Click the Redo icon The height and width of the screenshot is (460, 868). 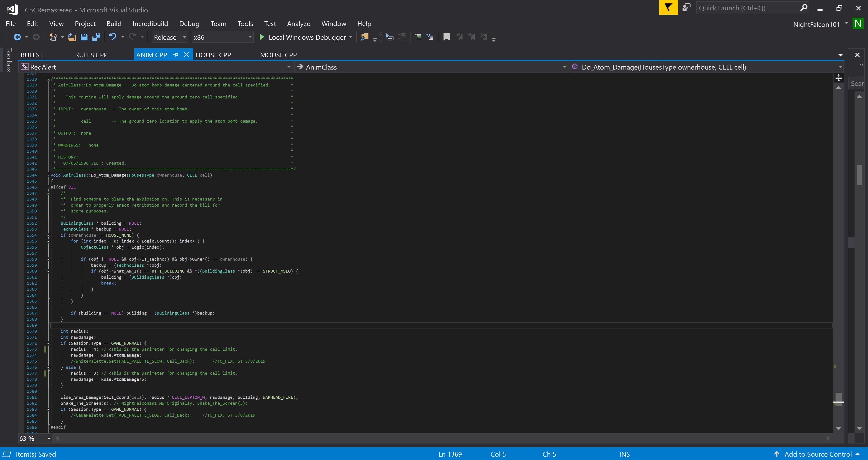[132, 37]
